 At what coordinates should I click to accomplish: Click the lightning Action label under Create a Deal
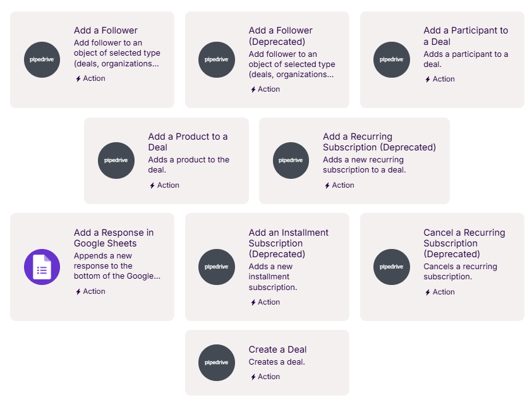point(265,377)
